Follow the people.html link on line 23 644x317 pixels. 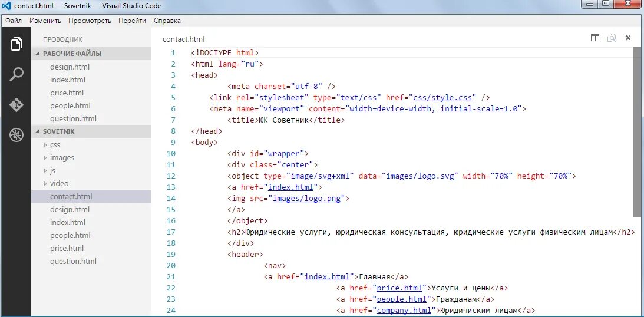click(x=402, y=299)
